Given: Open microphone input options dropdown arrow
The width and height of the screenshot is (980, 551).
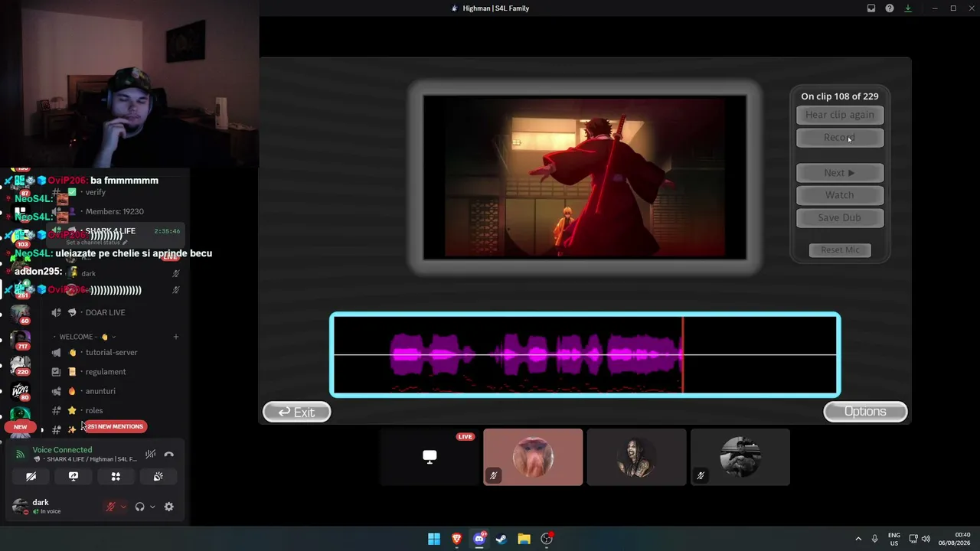Looking at the screenshot, I should pyautogui.click(x=122, y=507).
